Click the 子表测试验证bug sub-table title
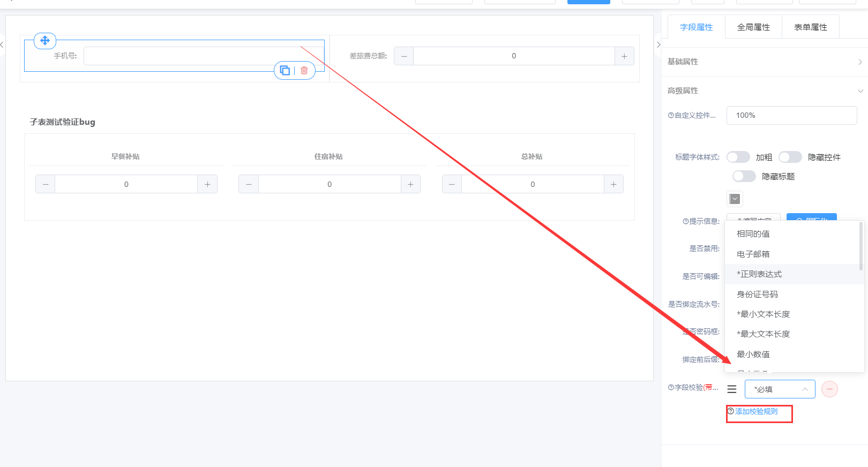 click(x=63, y=122)
